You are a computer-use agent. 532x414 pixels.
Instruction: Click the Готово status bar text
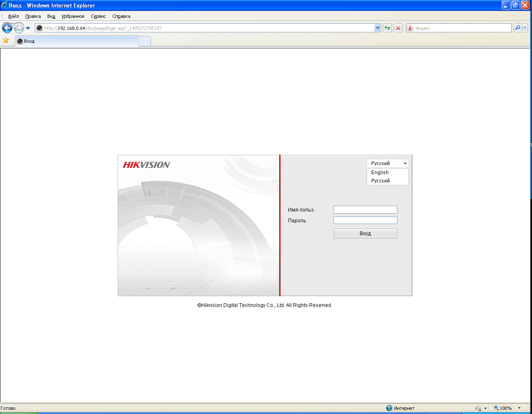[x=8, y=408]
